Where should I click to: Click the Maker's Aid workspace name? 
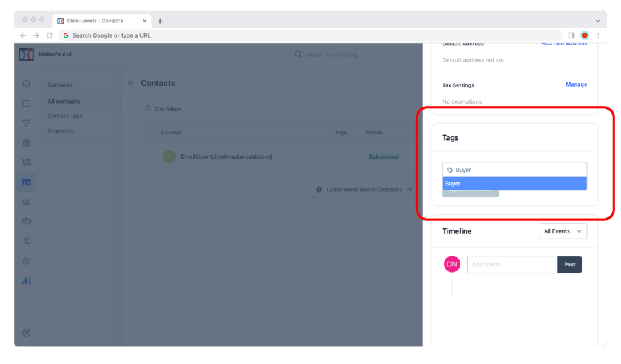[55, 54]
